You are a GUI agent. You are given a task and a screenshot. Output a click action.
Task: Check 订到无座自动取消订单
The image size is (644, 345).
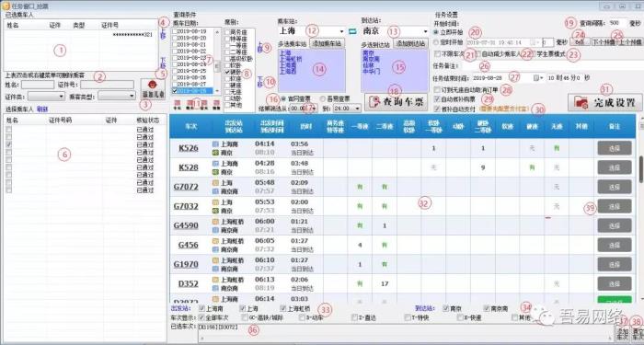click(x=437, y=89)
